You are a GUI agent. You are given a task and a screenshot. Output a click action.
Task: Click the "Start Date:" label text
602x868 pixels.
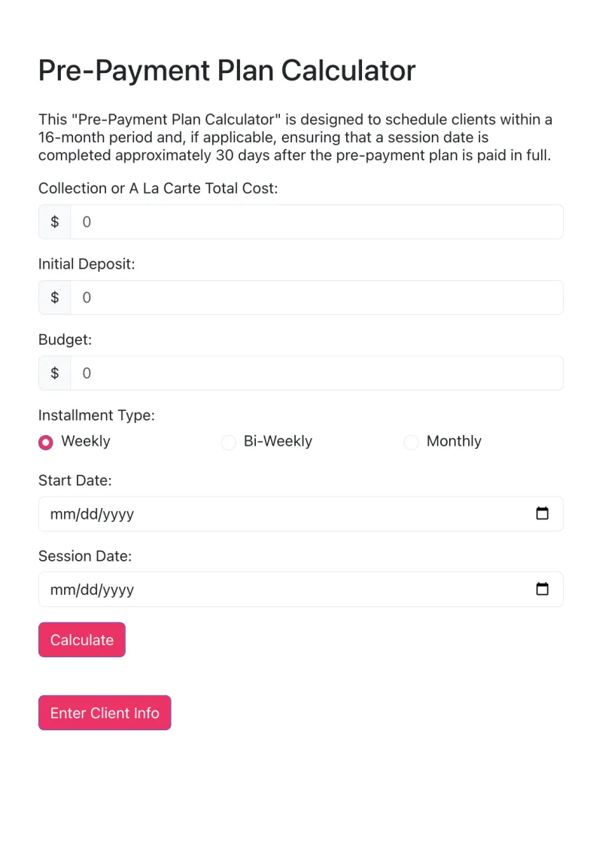point(74,480)
